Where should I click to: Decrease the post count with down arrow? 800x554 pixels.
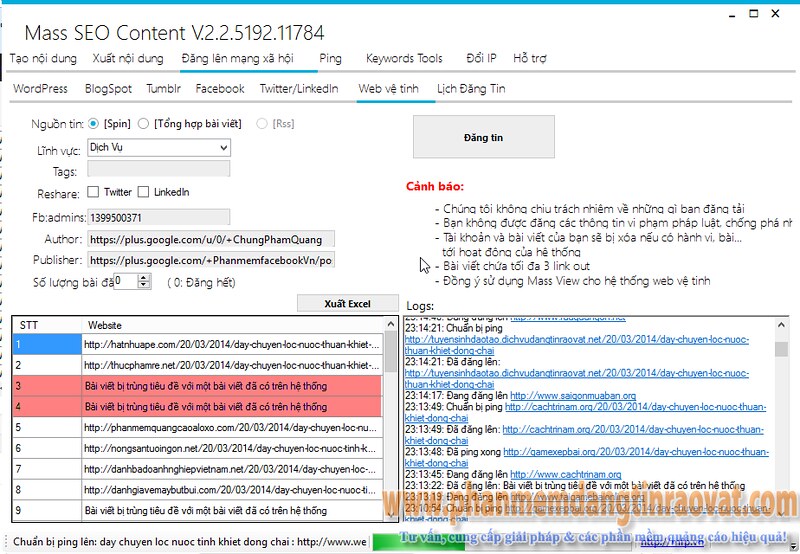coord(144,285)
